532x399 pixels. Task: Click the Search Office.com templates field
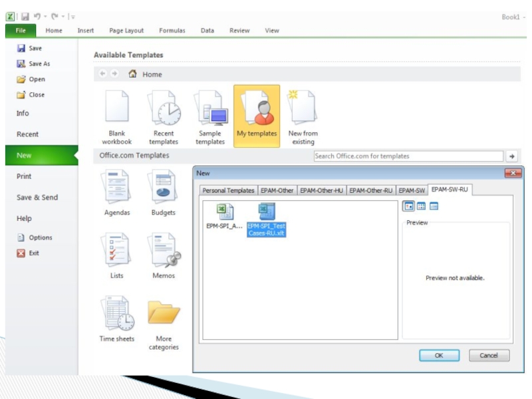pos(408,156)
